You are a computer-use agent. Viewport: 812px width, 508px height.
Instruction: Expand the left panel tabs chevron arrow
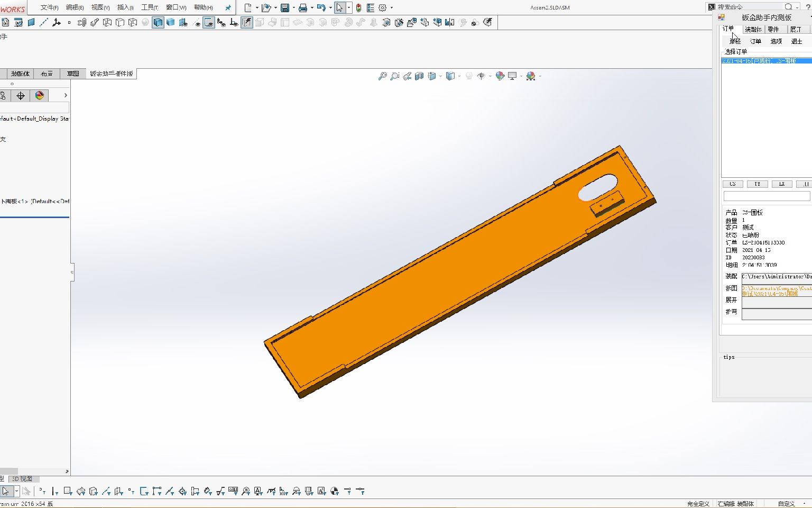tap(66, 95)
